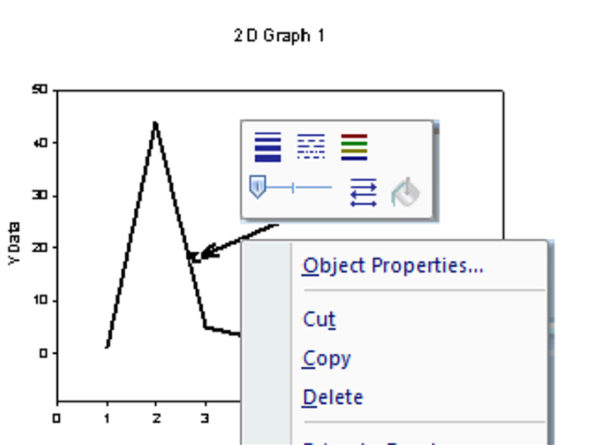The width and height of the screenshot is (600, 445).
Task: Click the X-axis tick label 0
Action: pos(57,418)
